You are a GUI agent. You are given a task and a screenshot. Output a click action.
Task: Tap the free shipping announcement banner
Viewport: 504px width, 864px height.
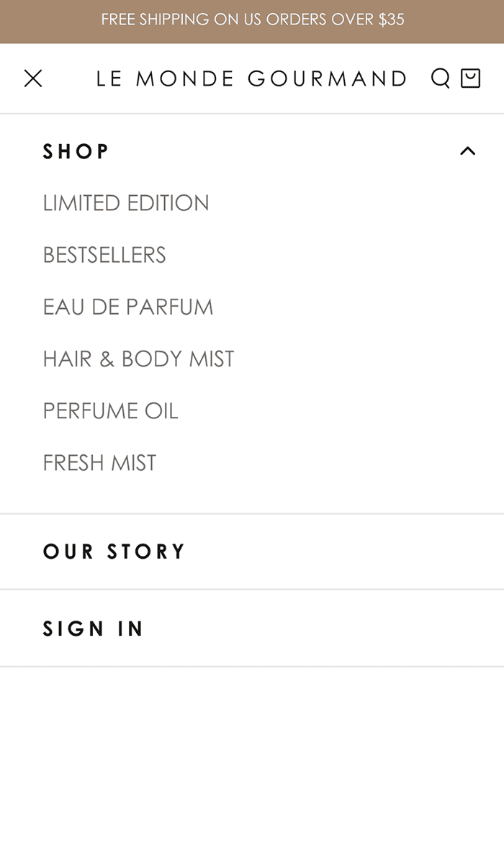pos(252,20)
